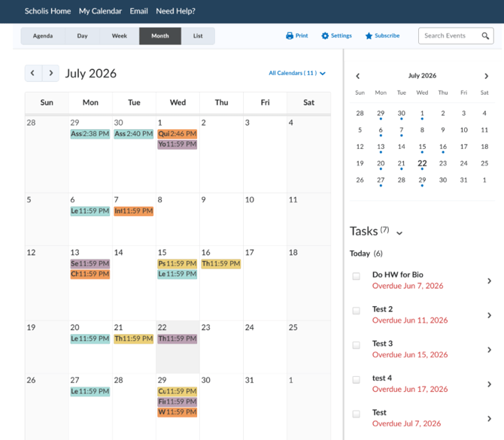Click day number 14 in main calendar

pos(118,253)
